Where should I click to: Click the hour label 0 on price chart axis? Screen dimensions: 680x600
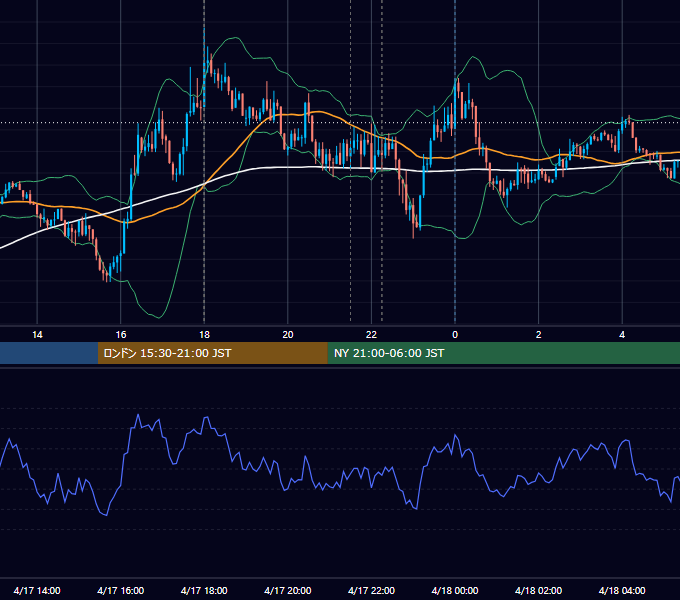click(x=455, y=335)
